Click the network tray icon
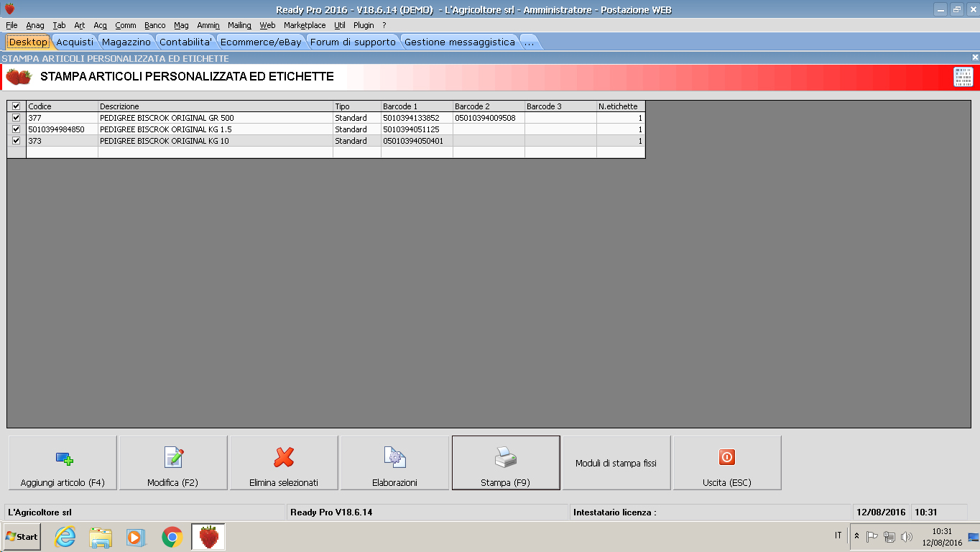 (889, 536)
